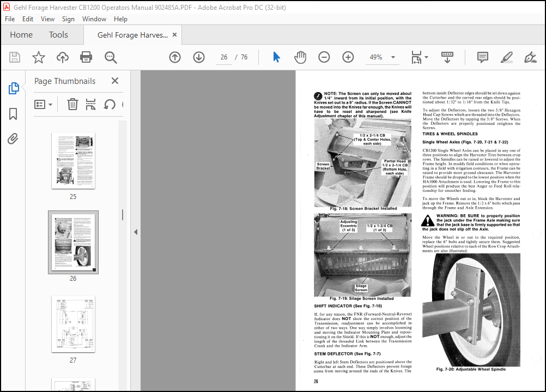Select the highlighter pen tool
The width and height of the screenshot is (546, 392).
click(506, 57)
